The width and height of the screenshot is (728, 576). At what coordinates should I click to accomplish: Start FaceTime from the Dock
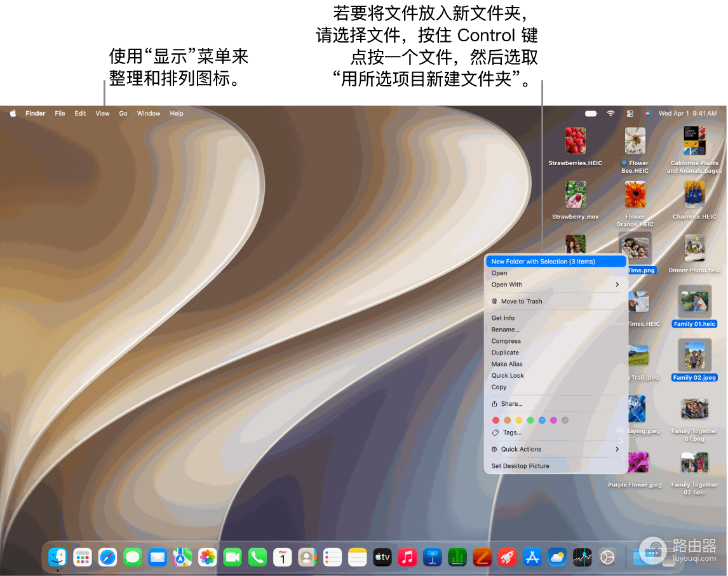click(233, 557)
